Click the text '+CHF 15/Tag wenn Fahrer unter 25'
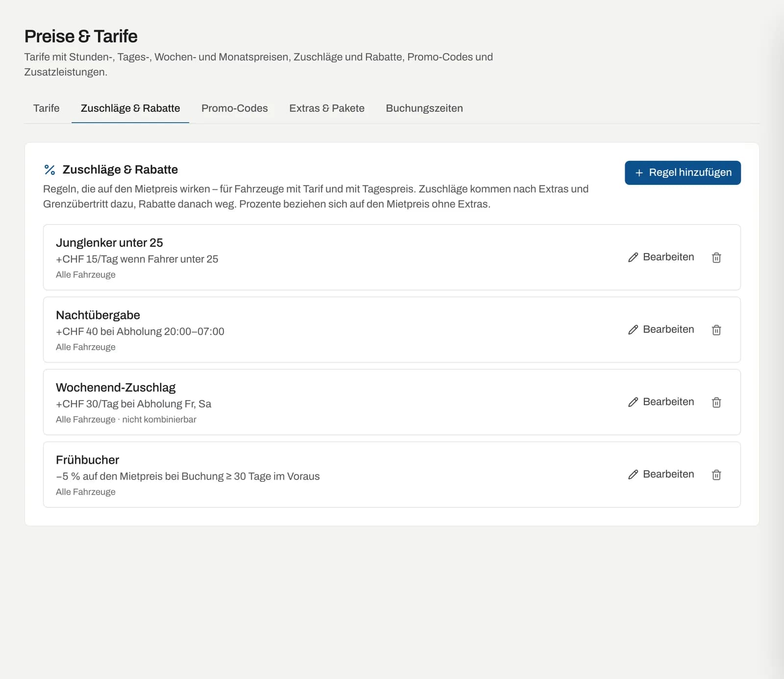 [137, 259]
